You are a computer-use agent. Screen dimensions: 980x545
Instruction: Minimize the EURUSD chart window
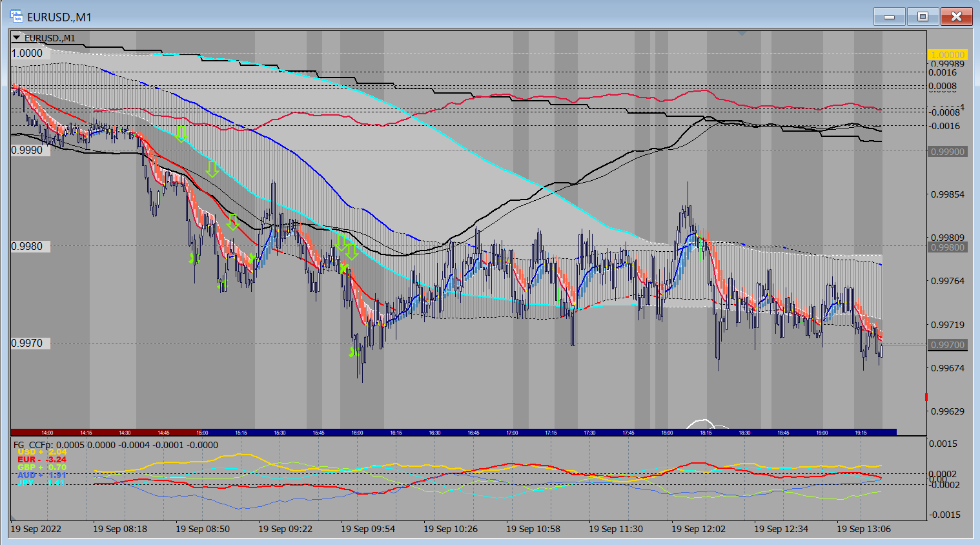890,16
